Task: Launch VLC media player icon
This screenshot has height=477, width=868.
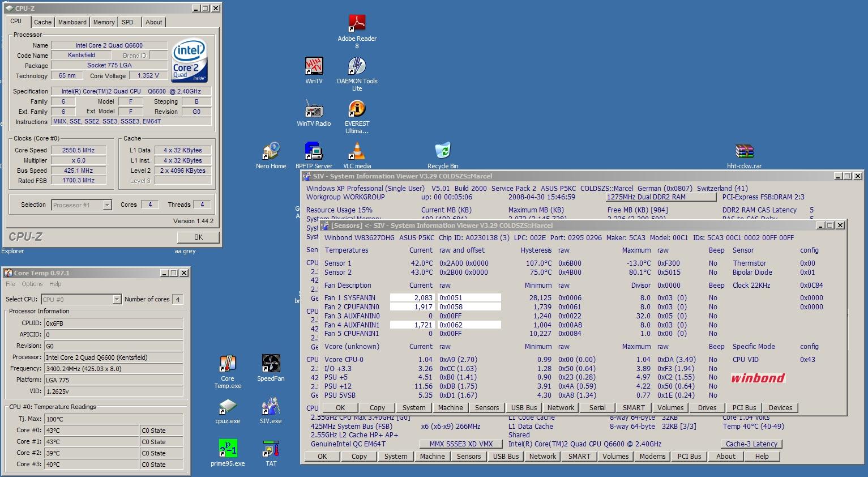Action: point(357,151)
